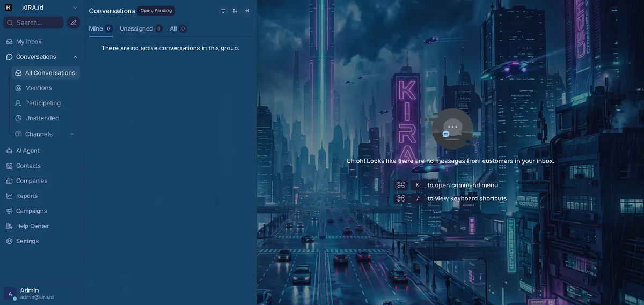Click the Mentions at-sign icon

click(18, 88)
